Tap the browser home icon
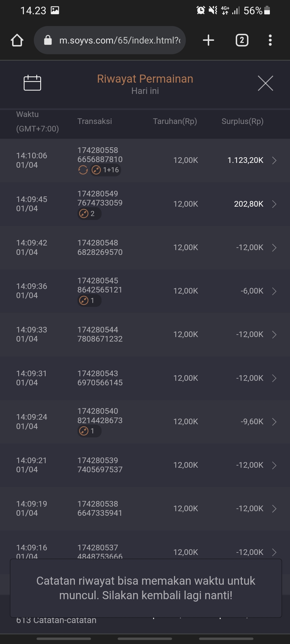Image resolution: width=290 pixels, height=644 pixels. coord(17,41)
